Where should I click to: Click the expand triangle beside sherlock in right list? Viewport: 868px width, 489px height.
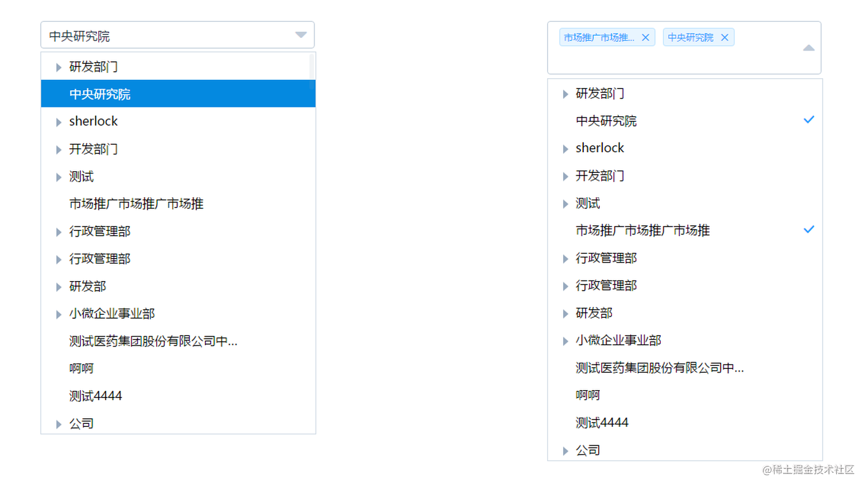(565, 148)
